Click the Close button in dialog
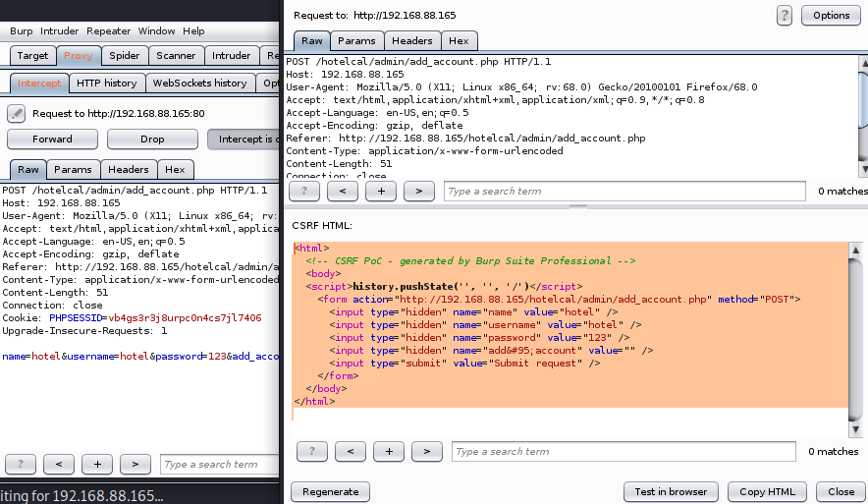Image resolution: width=868 pixels, height=504 pixels. tap(841, 492)
